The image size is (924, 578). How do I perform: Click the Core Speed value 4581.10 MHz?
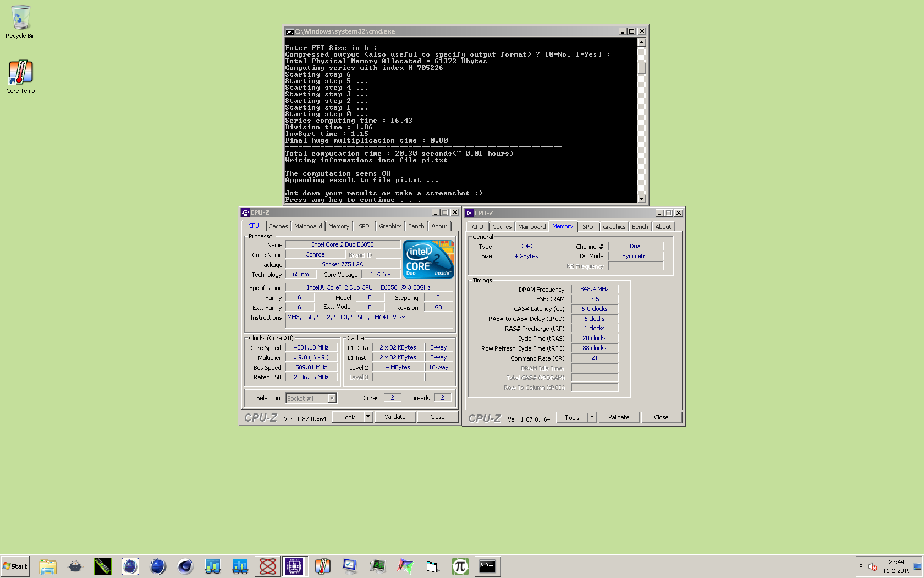tap(311, 347)
